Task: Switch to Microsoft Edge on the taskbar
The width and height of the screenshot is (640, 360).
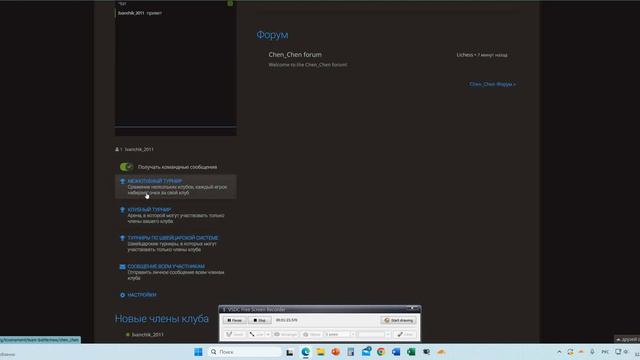Action: tap(305, 352)
